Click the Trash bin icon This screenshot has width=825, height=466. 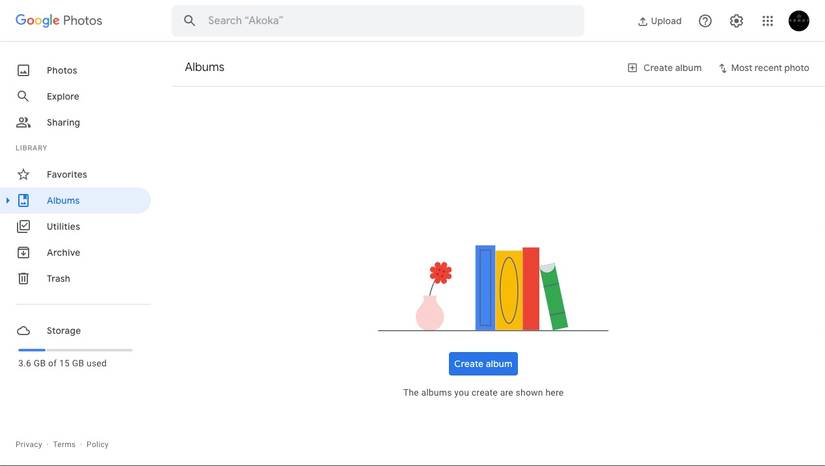tap(23, 279)
